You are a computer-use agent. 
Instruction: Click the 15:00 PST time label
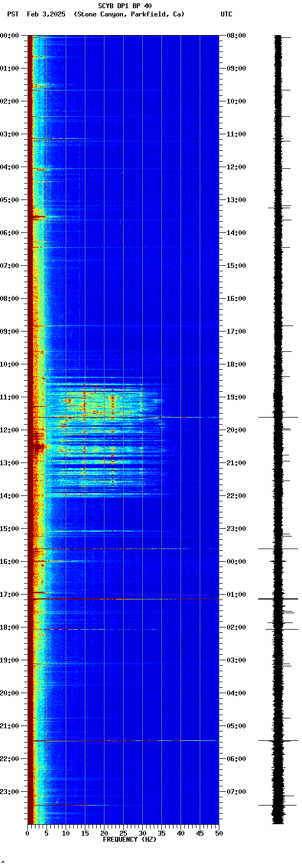(x=9, y=529)
